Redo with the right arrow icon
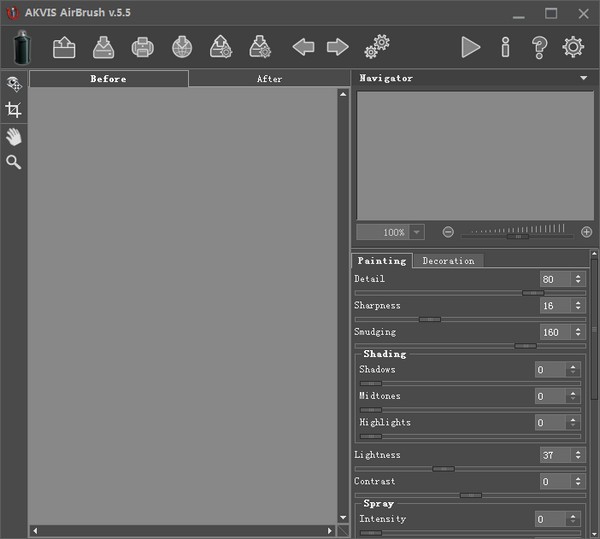Viewport: 600px width, 539px height. pos(337,47)
